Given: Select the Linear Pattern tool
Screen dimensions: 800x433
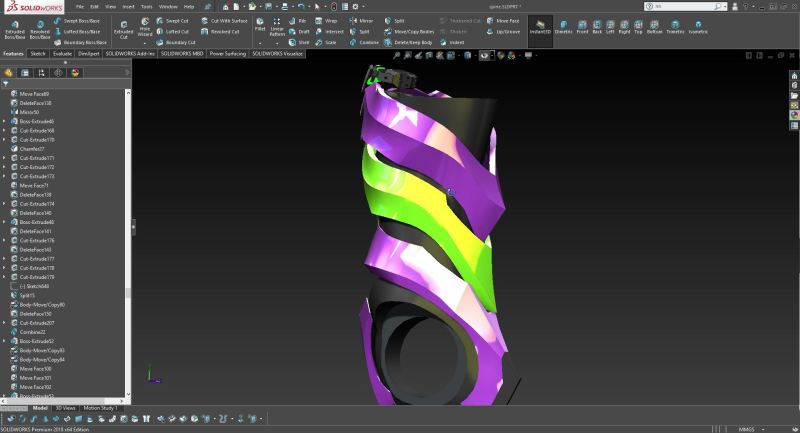Looking at the screenshot, I should pyautogui.click(x=277, y=28).
